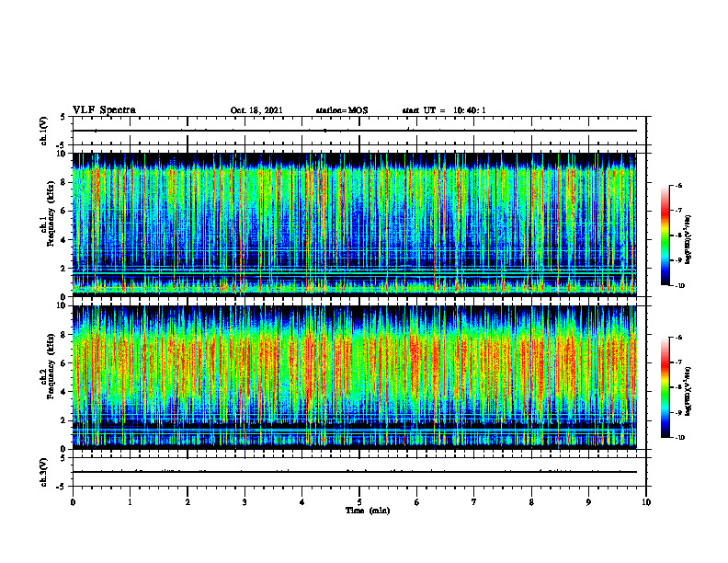Click time axis tick label "8"

click(531, 502)
